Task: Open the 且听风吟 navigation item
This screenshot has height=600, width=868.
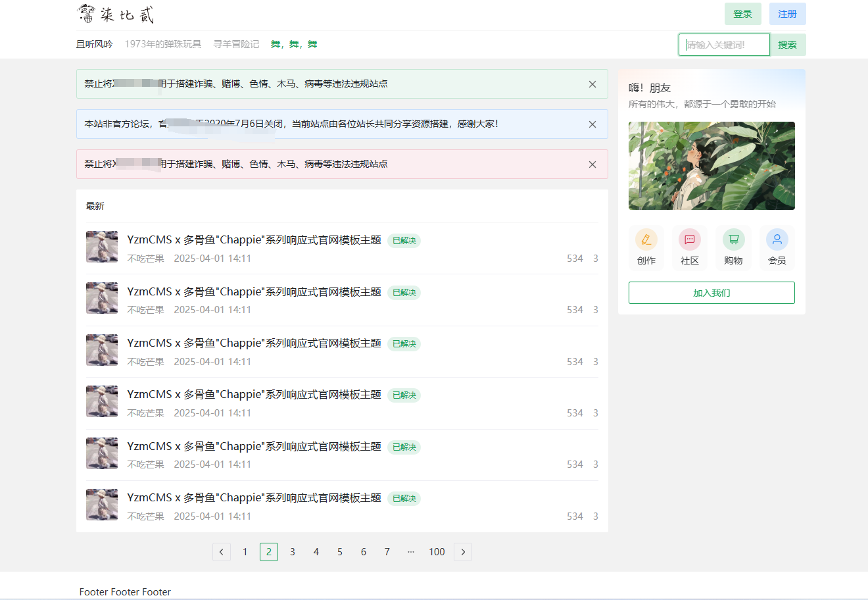Action: [x=94, y=44]
